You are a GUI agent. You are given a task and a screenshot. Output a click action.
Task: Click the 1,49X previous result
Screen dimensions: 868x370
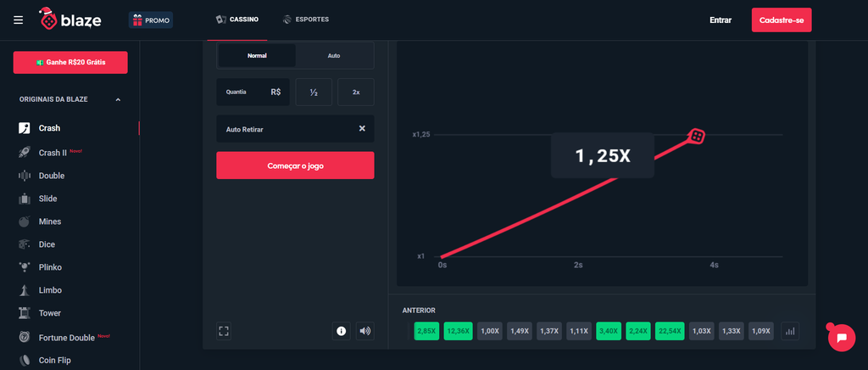pos(520,331)
